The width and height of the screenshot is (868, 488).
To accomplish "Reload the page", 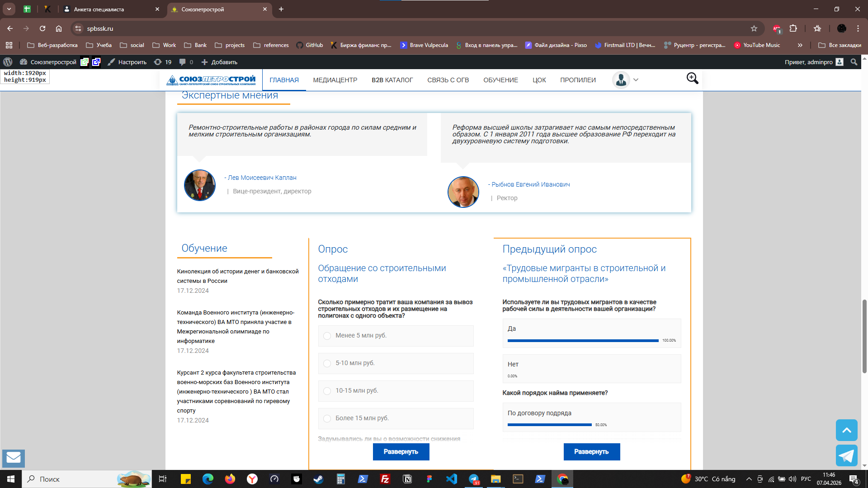I will click(x=42, y=28).
